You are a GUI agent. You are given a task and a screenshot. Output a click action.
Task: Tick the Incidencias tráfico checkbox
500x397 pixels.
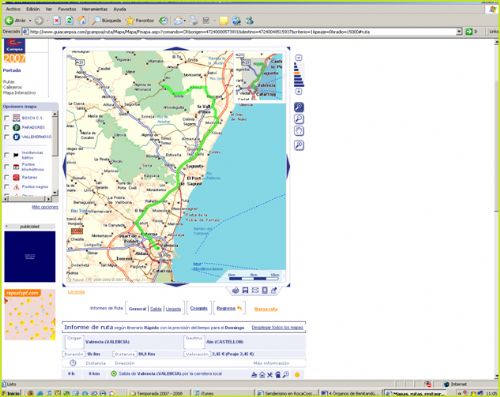click(7, 155)
